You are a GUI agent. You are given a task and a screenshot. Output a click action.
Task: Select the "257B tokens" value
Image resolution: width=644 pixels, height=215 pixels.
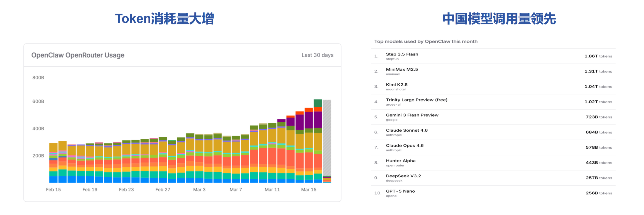[599, 178]
